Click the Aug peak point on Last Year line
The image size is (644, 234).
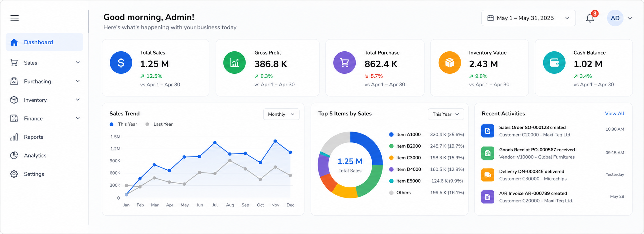[x=230, y=161]
